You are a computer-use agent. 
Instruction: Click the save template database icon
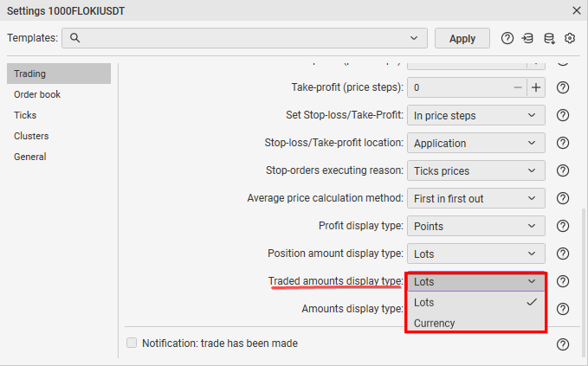(x=549, y=38)
